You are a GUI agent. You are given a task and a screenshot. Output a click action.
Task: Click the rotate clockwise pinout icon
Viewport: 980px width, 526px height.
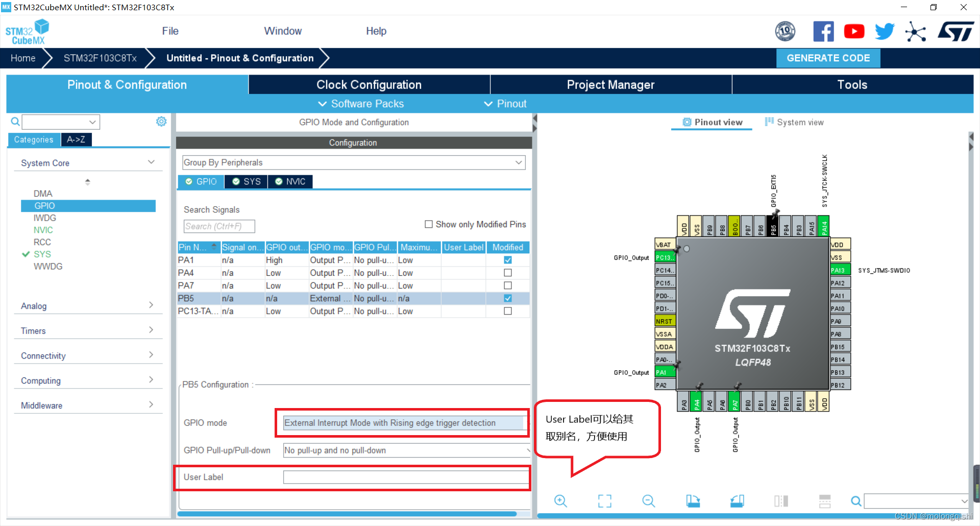point(693,501)
